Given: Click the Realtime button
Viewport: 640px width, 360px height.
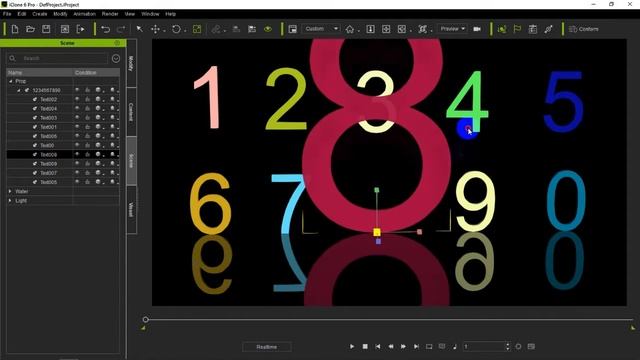Looking at the screenshot, I should pyautogui.click(x=267, y=347).
